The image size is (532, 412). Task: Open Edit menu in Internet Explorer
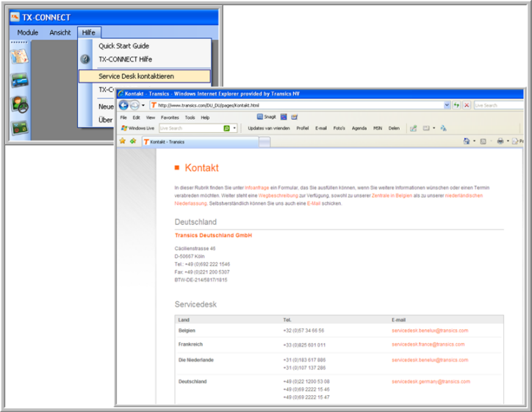[x=137, y=118]
